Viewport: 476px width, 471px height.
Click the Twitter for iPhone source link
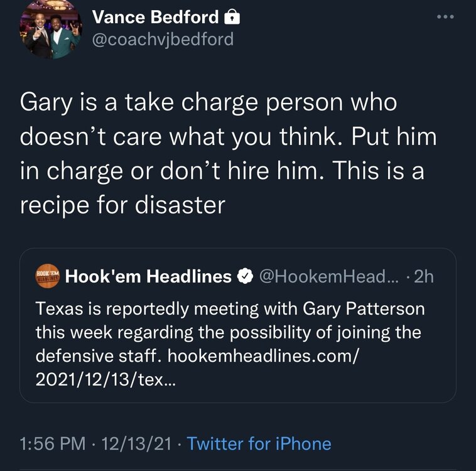click(x=259, y=444)
